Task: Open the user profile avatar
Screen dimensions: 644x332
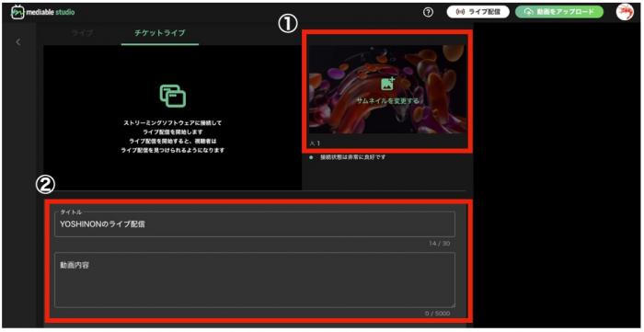Action: 625,12
